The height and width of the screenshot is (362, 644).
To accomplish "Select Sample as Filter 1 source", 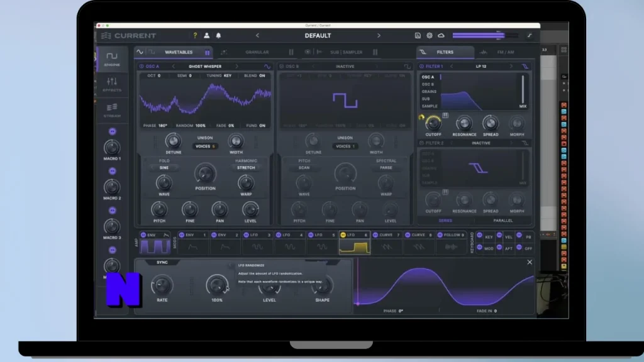I will click(429, 106).
